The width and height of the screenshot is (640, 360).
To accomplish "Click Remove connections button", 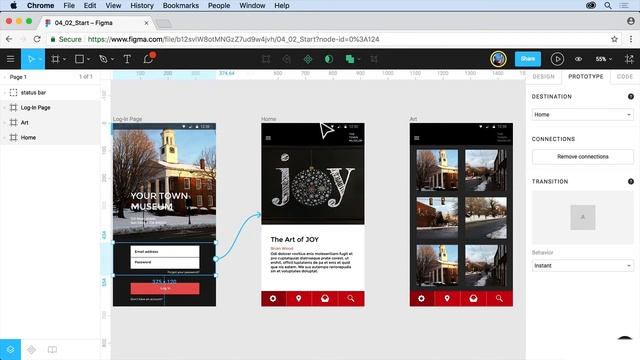I will click(582, 157).
